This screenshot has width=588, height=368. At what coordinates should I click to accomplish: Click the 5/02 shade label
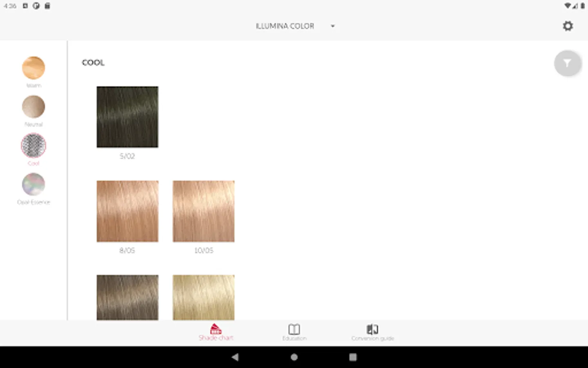(x=127, y=156)
